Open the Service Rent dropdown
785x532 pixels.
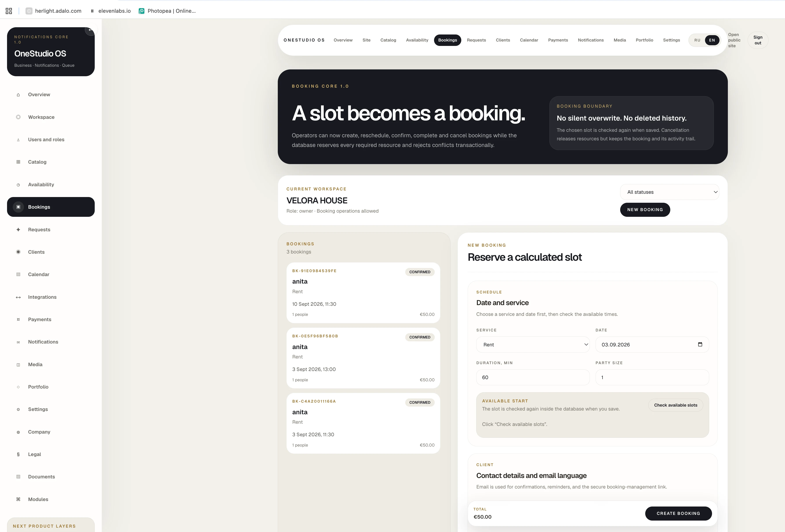(533, 345)
